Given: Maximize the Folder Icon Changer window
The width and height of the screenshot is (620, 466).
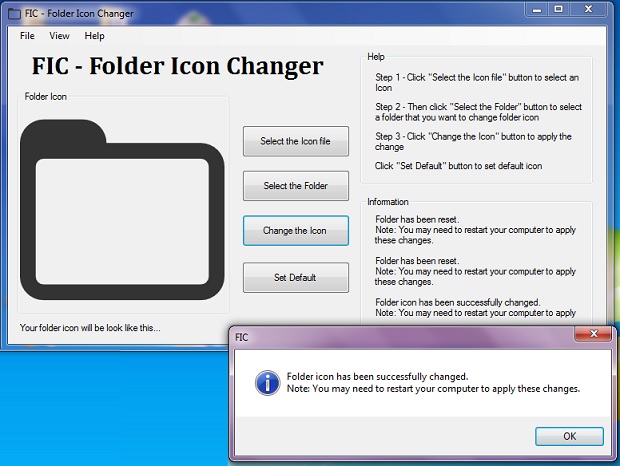Looking at the screenshot, I should click(558, 9).
